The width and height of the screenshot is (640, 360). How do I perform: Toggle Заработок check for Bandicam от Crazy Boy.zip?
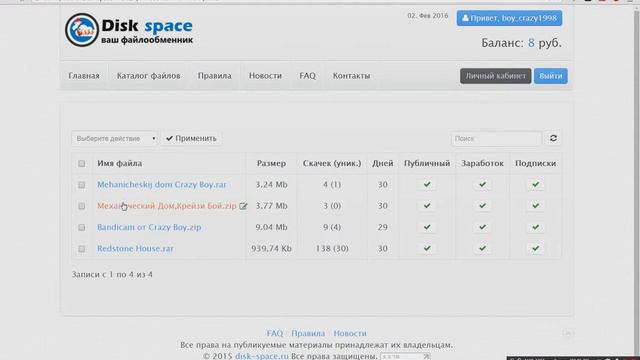click(482, 227)
